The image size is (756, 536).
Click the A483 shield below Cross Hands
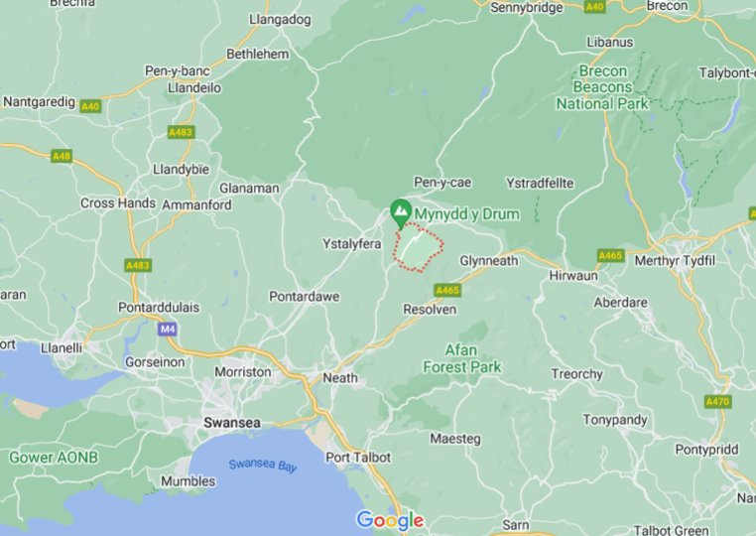tap(138, 265)
